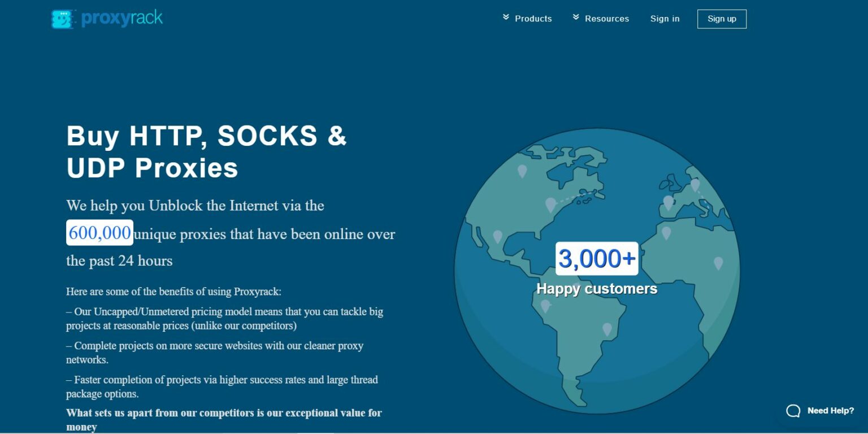Click the 3,000+ Happy customers badge
The width and height of the screenshot is (868, 434).
597,258
